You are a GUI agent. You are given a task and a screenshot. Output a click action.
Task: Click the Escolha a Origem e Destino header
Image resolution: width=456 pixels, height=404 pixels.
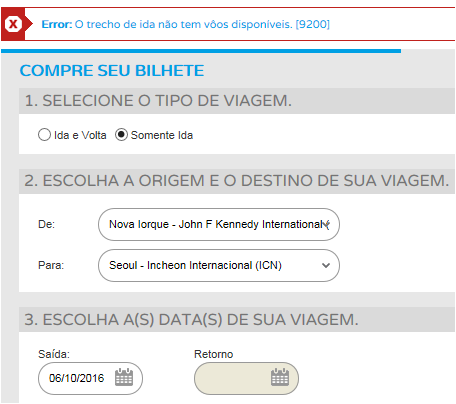point(237,181)
